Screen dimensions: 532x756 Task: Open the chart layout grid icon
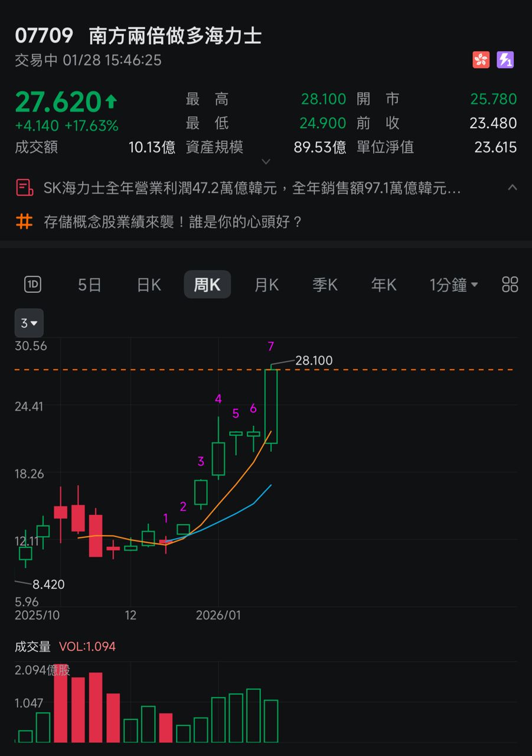(510, 285)
